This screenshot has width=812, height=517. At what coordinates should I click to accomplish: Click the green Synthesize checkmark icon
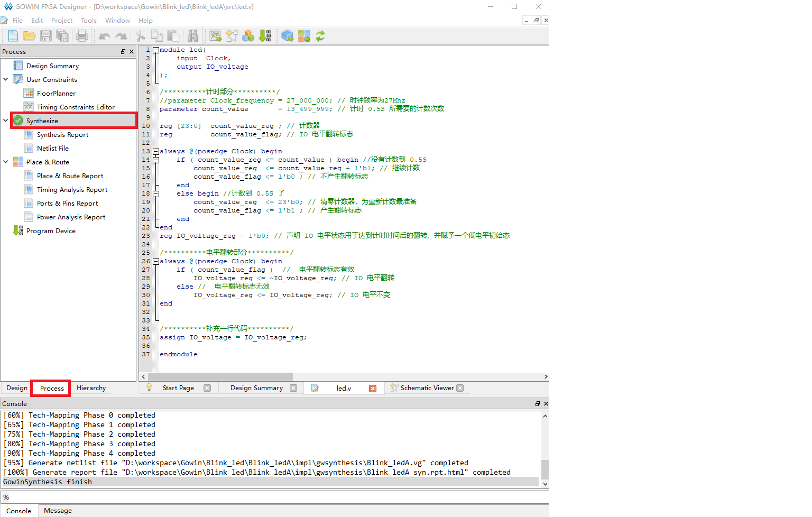[x=18, y=121]
